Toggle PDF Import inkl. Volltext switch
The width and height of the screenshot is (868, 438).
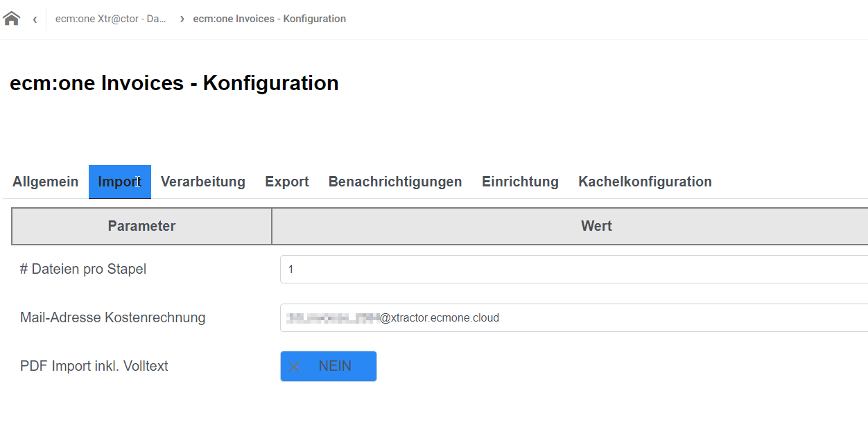click(329, 366)
